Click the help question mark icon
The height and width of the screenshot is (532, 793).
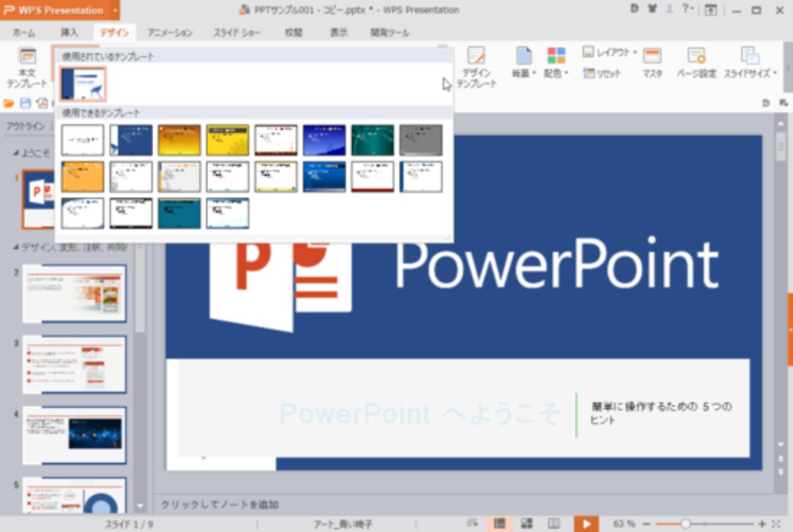click(685, 9)
